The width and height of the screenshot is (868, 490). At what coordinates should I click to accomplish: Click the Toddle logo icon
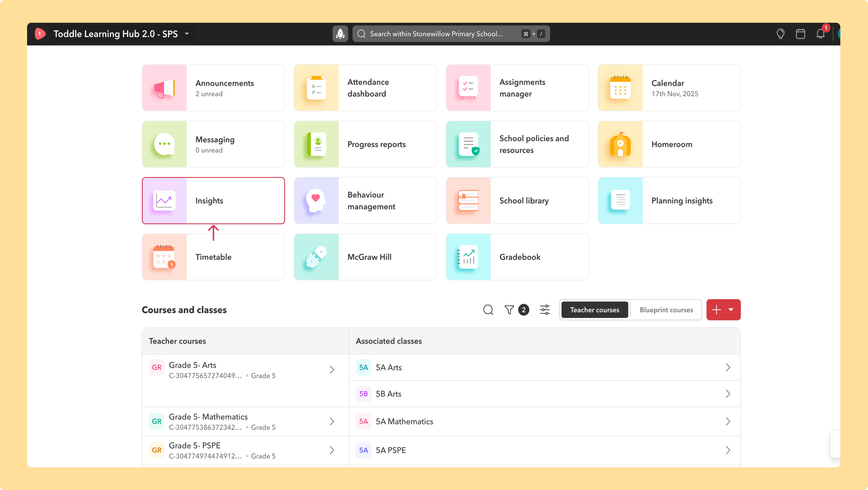coord(40,34)
